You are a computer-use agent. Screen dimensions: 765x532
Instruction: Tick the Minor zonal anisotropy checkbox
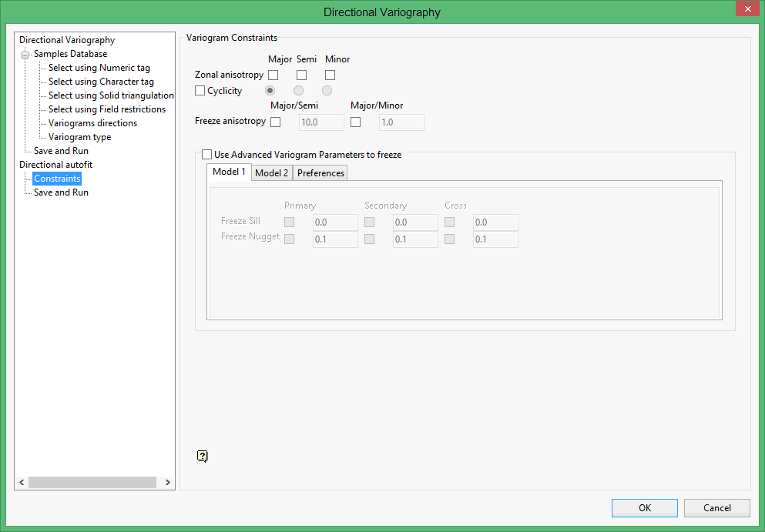330,75
